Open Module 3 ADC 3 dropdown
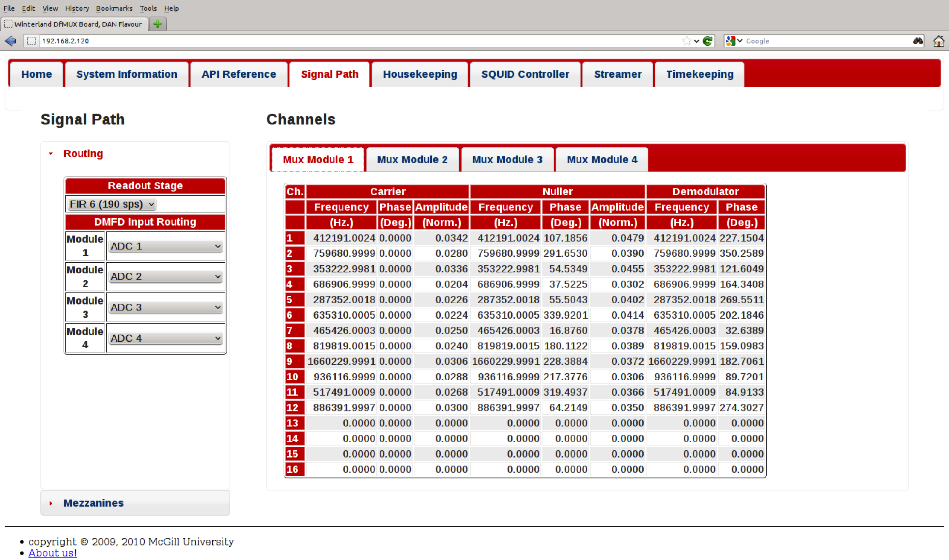 [x=165, y=308]
